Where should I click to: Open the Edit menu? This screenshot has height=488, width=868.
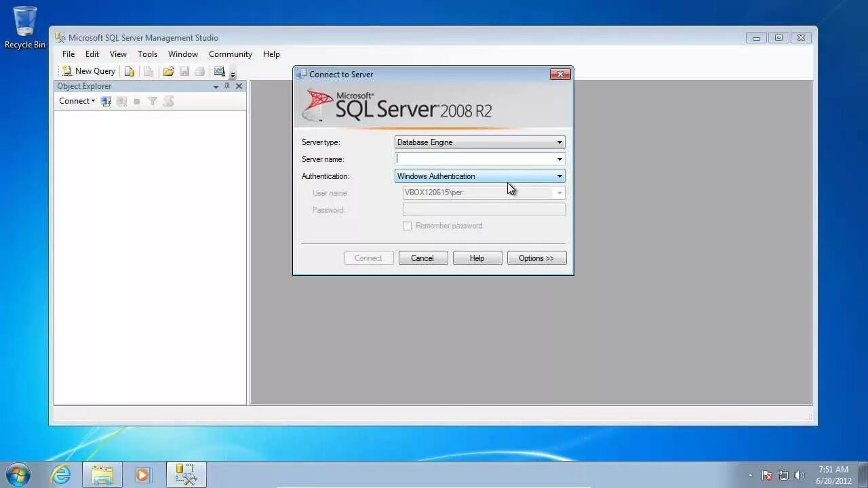92,54
